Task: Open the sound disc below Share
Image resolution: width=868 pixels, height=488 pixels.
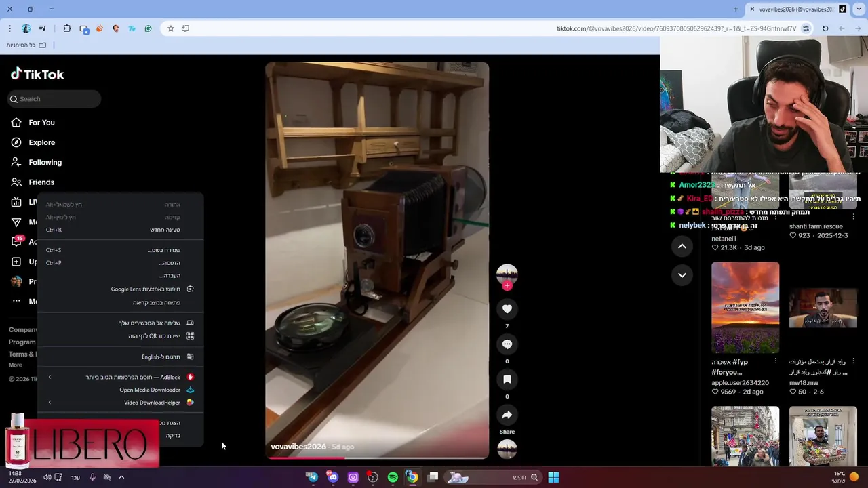Action: pos(507,449)
